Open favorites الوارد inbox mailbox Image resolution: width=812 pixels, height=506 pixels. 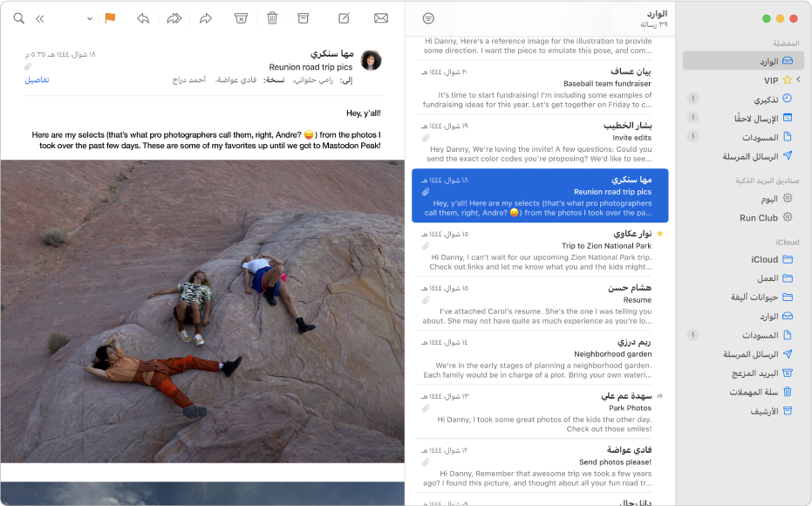point(743,61)
